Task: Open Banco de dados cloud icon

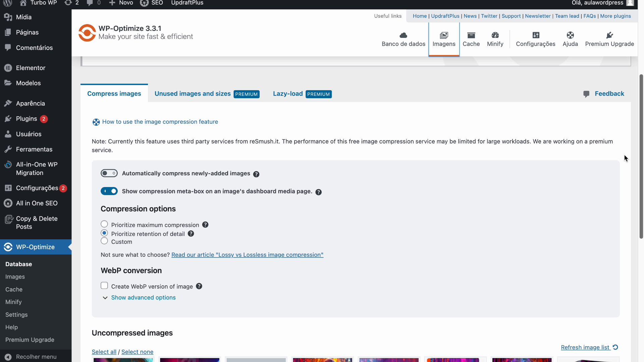Action: (x=403, y=35)
